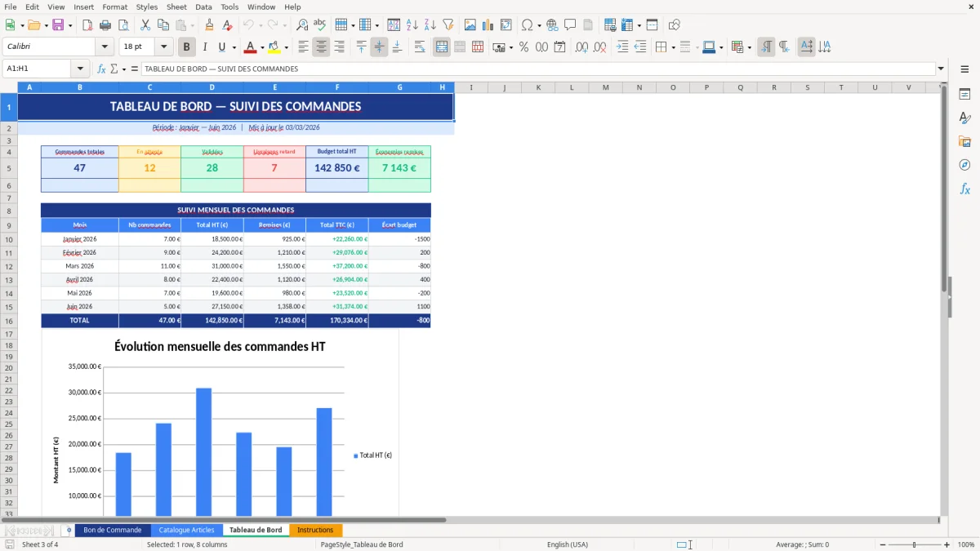The width and height of the screenshot is (980, 551).
Task: Format the selection as percent
Action: 524,47
